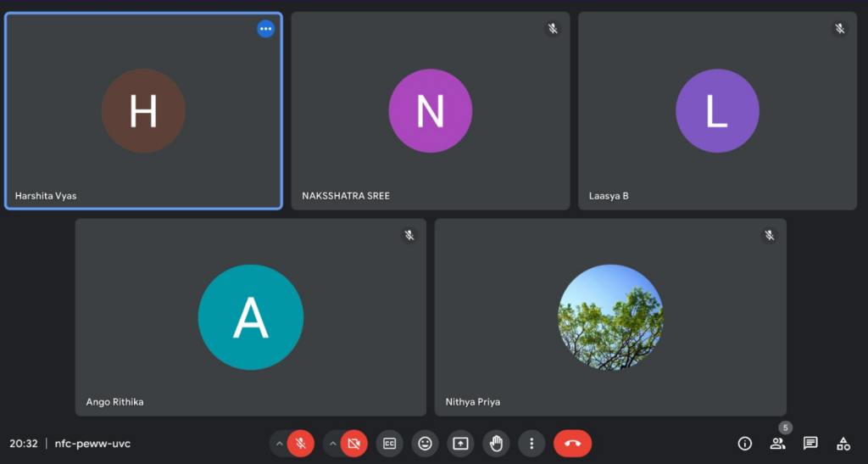Leave the call with red button
Screen dimensions: 868x464
(572, 443)
